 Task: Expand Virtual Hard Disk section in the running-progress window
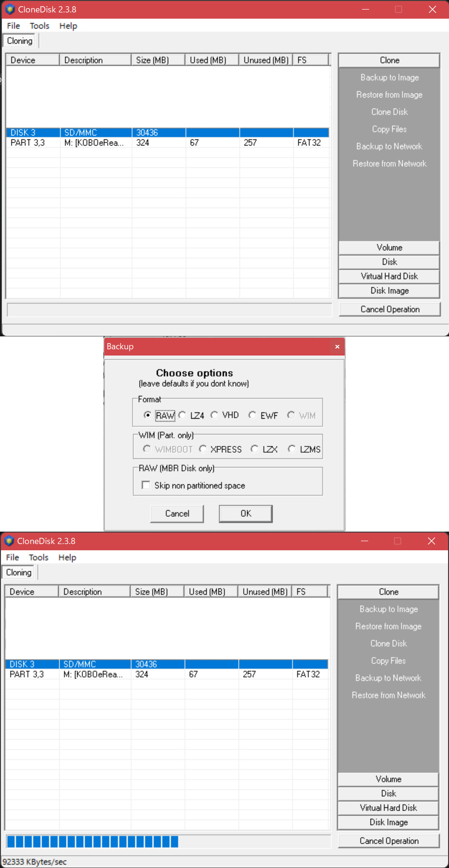click(x=388, y=808)
